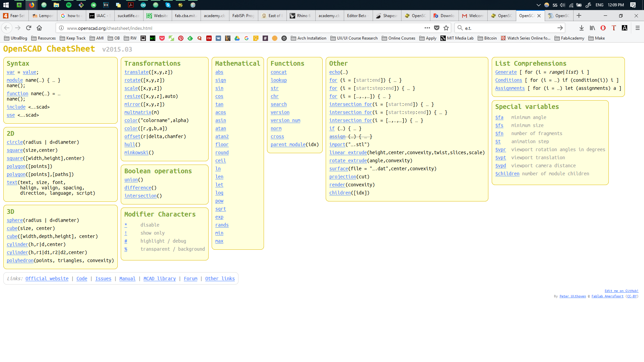Switch to the fab.cba.mit tab
This screenshot has height=362, width=644.
pos(186,16)
